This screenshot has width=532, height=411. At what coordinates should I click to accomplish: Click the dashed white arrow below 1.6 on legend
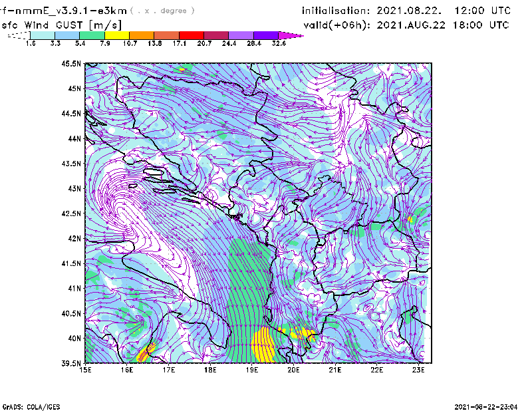click(x=19, y=35)
